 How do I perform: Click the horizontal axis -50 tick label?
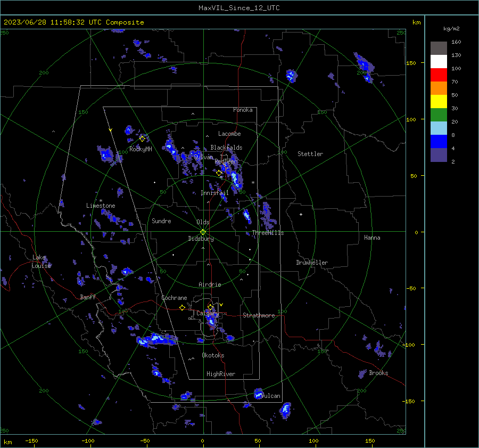click(x=145, y=441)
